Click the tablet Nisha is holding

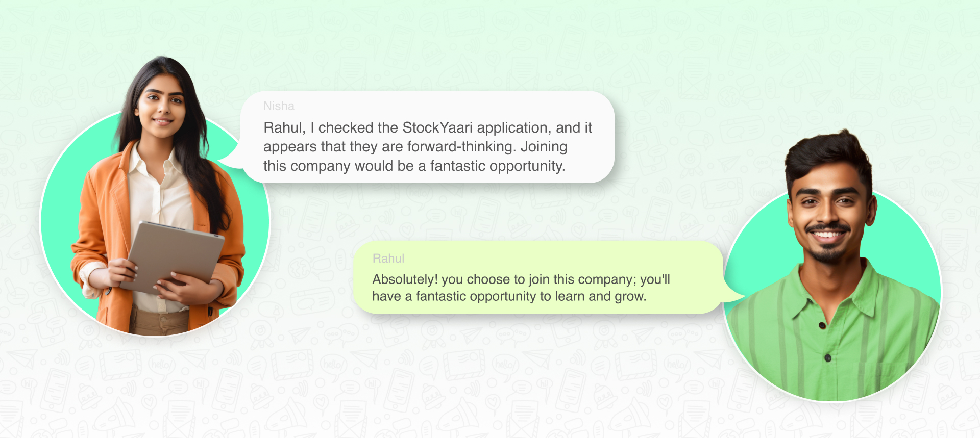point(173,258)
